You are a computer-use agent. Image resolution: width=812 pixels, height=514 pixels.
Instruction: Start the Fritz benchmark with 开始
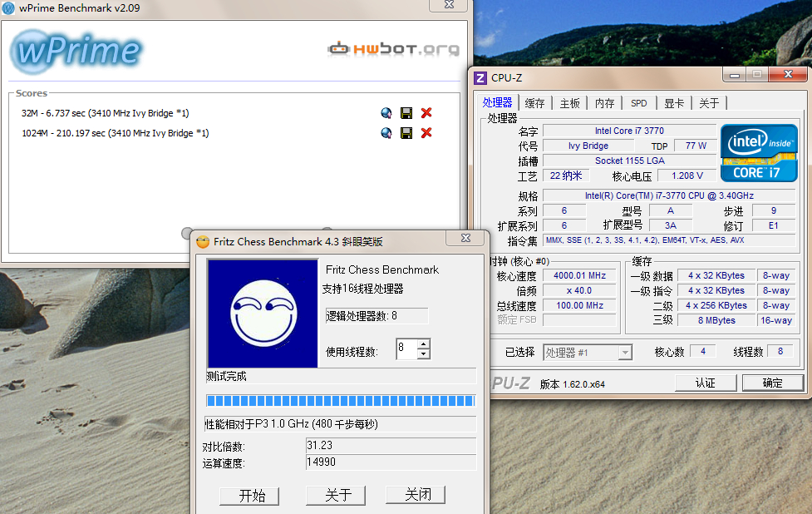coord(249,496)
